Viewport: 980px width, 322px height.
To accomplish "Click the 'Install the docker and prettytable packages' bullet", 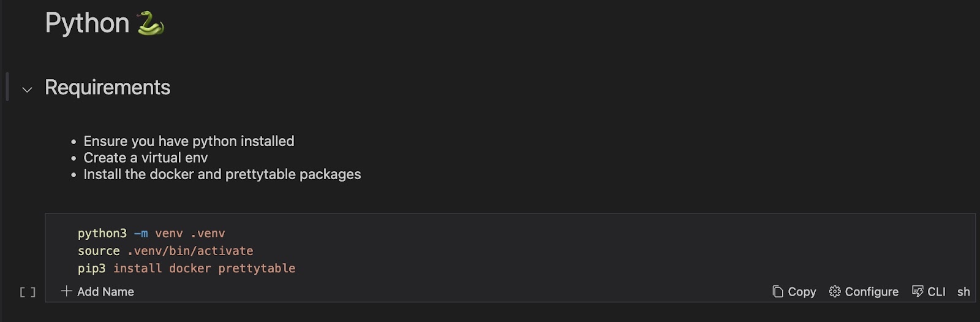I will [222, 174].
